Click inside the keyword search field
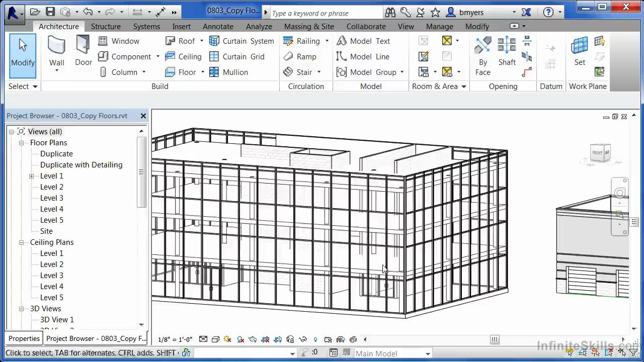 click(x=326, y=13)
